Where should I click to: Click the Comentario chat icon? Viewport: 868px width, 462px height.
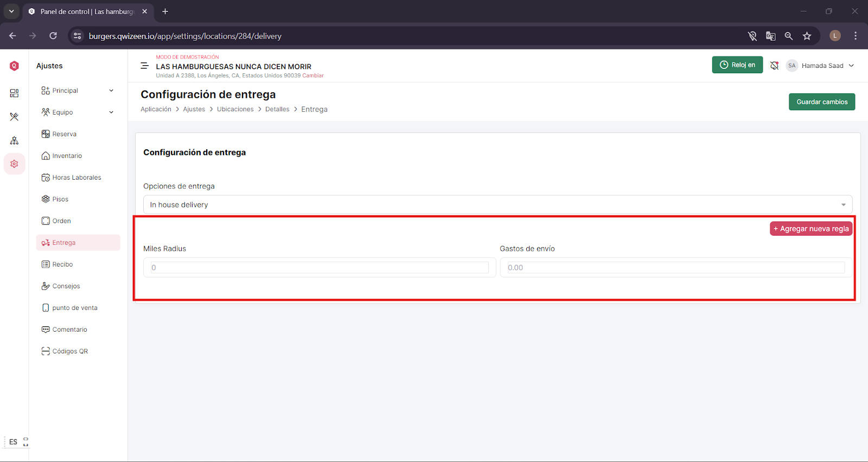46,330
